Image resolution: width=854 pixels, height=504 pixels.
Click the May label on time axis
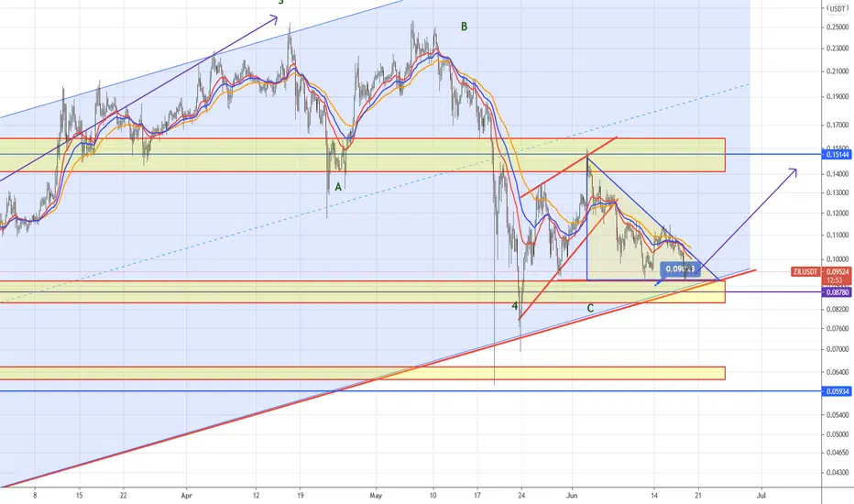376,496
